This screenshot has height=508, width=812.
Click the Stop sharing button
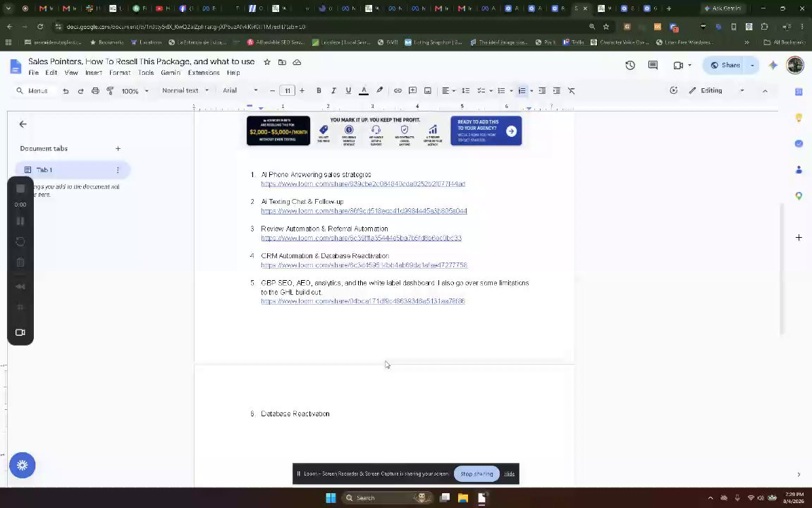(x=476, y=474)
